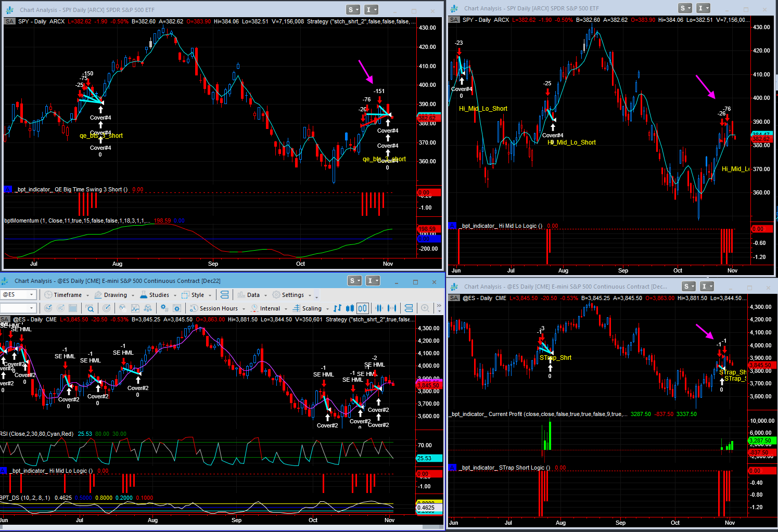
Task: Open the Data menu
Action: (x=253, y=295)
